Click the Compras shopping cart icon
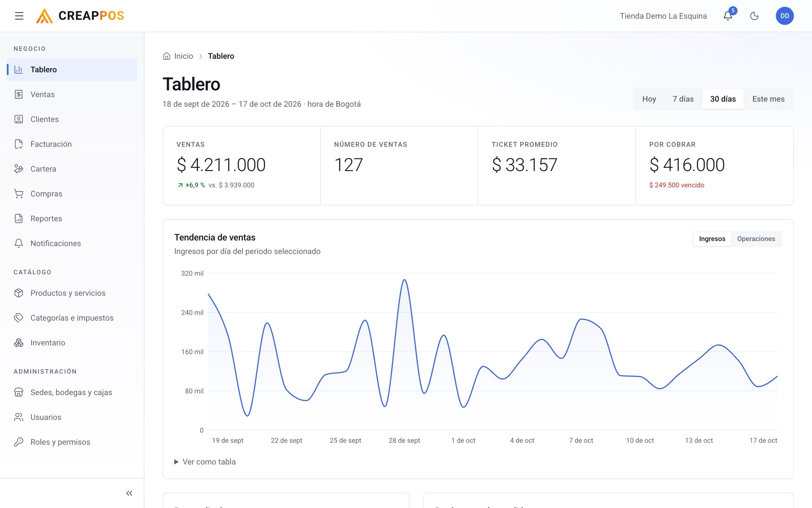Image resolution: width=812 pixels, height=508 pixels. tap(19, 193)
